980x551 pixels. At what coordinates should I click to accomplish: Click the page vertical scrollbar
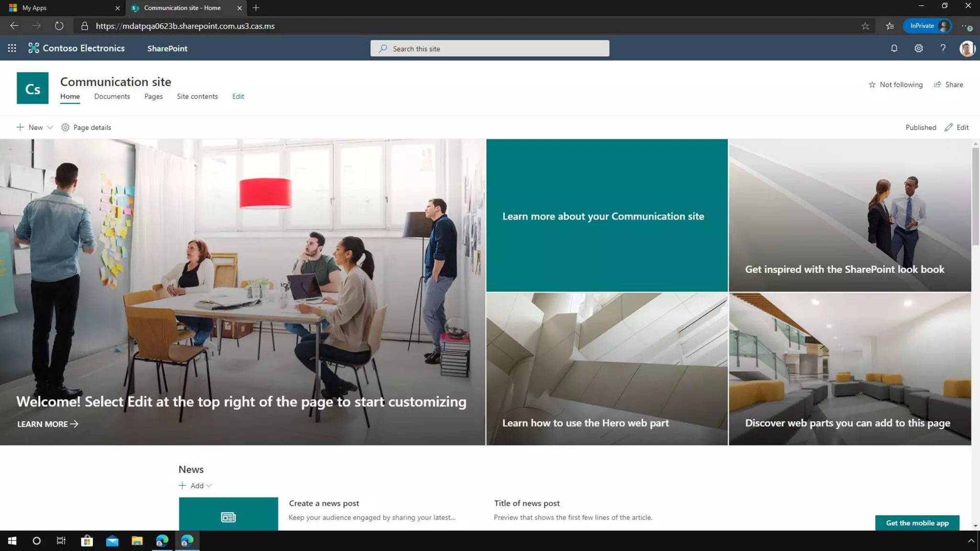pyautogui.click(x=975, y=197)
